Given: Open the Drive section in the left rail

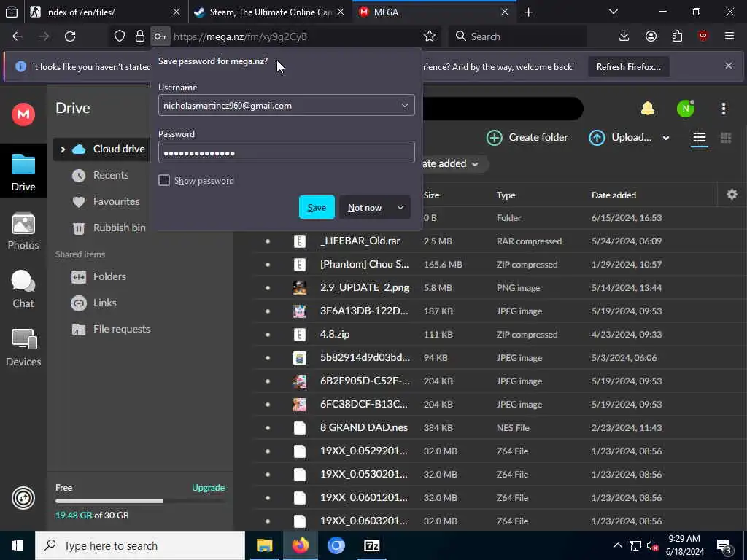Looking at the screenshot, I should click(23, 172).
